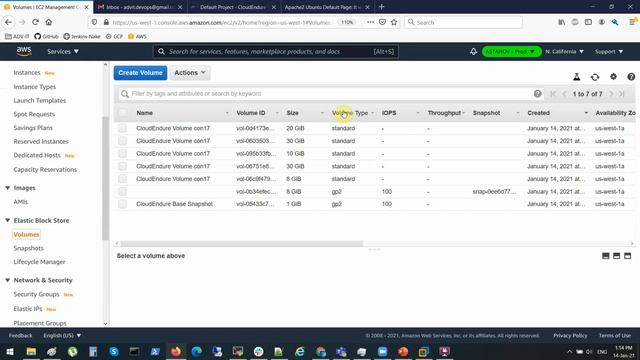Image resolution: width=640 pixels, height=360 pixels.
Task: Open the AWS bookmark in bookmarks bar
Action: (137, 36)
